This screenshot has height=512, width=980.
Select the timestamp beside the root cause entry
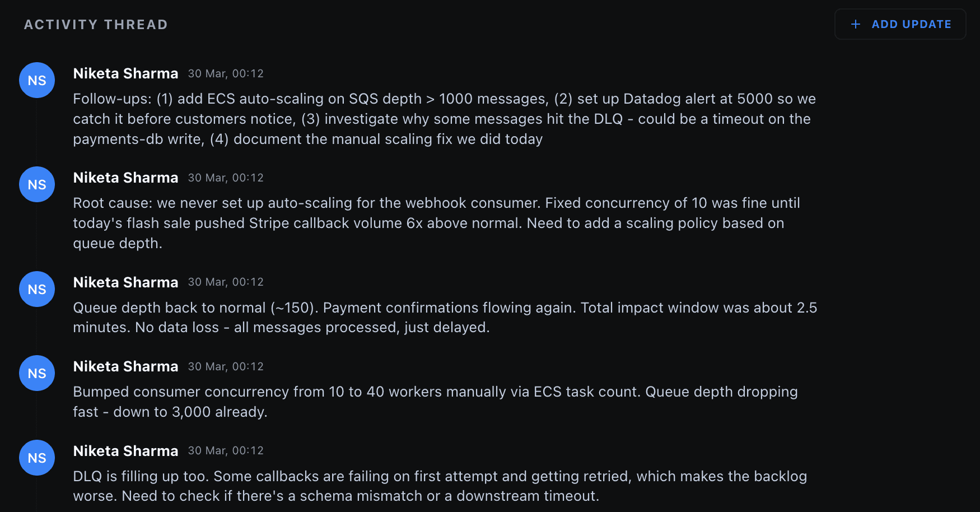[225, 178]
